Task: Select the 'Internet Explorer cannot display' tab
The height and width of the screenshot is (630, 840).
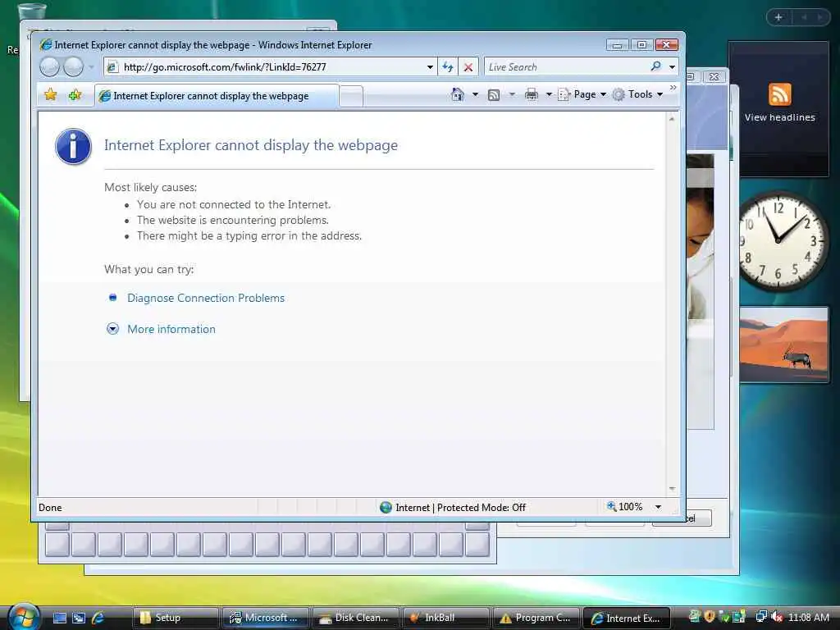Action: click(x=217, y=96)
